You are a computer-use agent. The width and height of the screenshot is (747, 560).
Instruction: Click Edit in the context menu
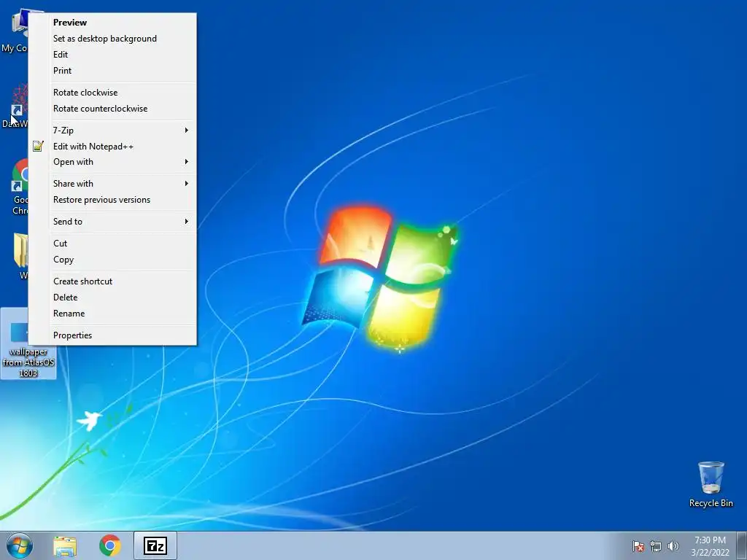click(x=112, y=55)
